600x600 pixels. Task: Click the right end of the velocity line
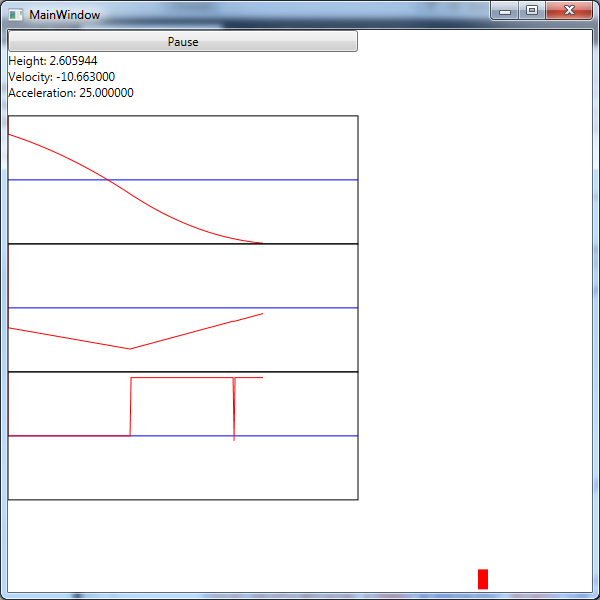261,314
